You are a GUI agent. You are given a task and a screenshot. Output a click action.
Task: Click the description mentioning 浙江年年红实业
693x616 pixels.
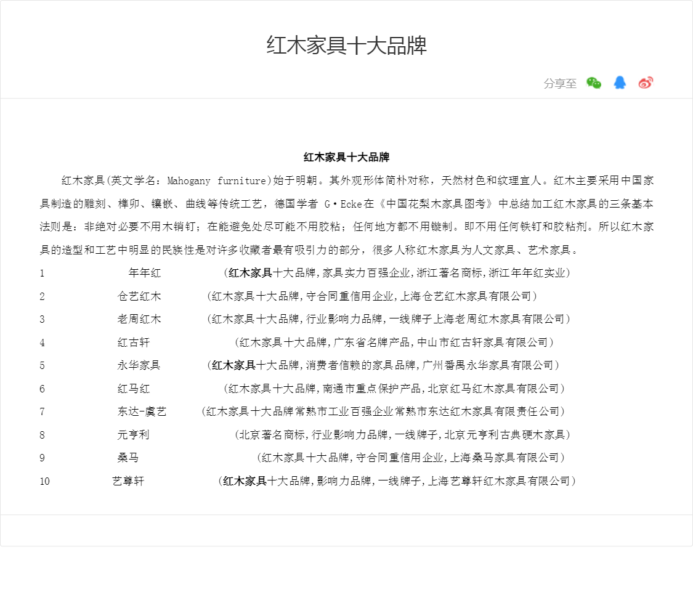pyautogui.click(x=397, y=273)
